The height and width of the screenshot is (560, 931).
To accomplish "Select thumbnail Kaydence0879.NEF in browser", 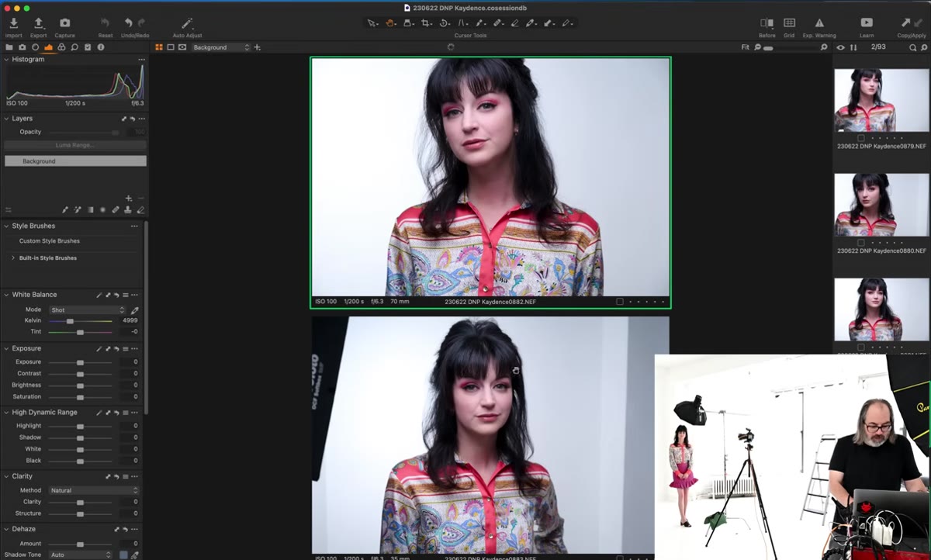I will (881, 100).
